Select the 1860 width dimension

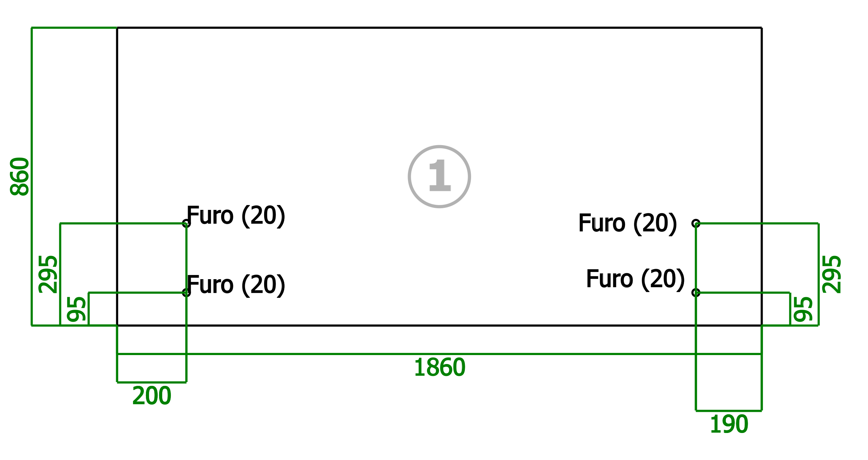tap(440, 368)
